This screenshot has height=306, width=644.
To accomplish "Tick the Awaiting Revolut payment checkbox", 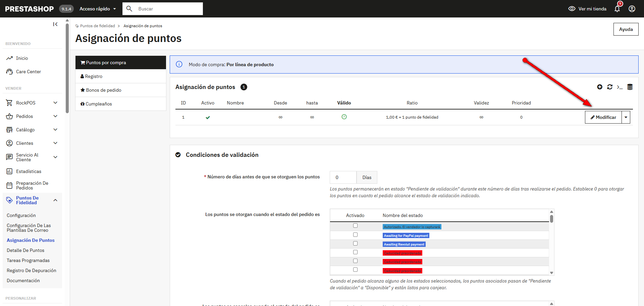I will (355, 243).
